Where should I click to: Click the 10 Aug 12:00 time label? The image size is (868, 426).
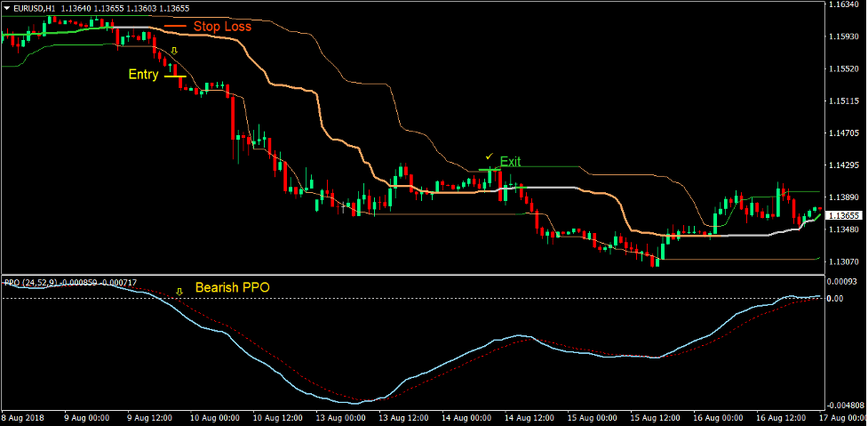(x=277, y=417)
